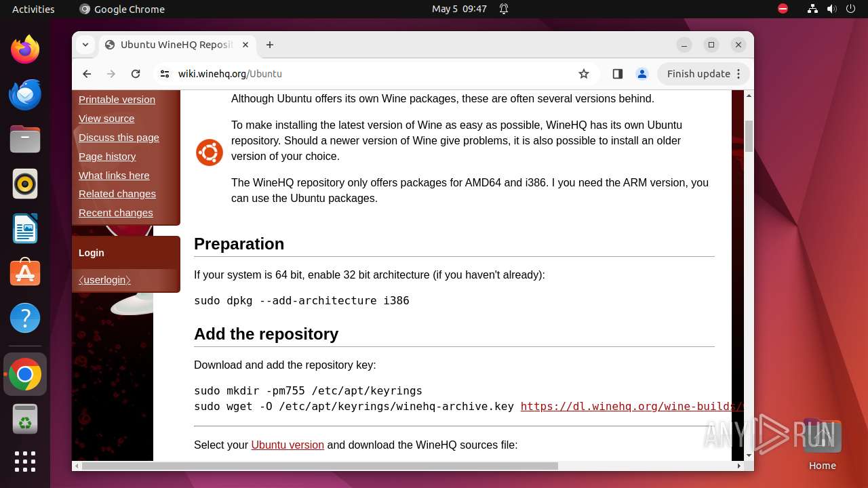Open the Chrome profile avatar

(642, 74)
